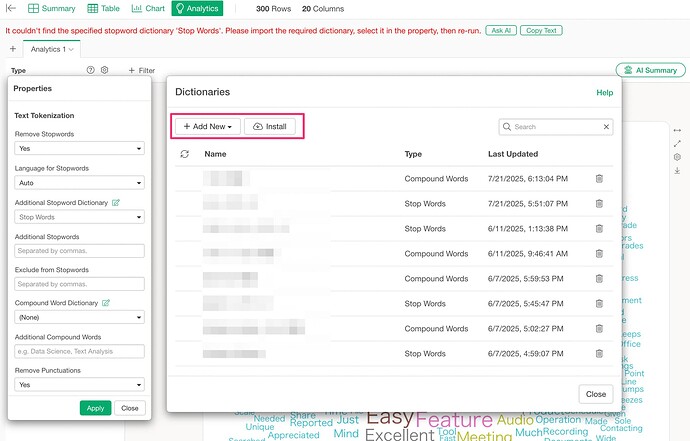Click Copy Text button in error message

(541, 30)
